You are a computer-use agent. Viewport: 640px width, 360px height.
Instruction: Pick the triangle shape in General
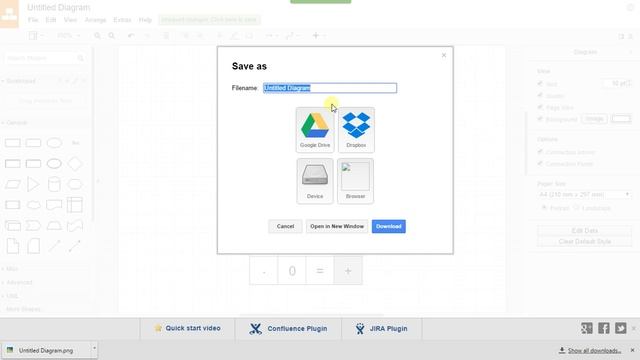coord(33,184)
